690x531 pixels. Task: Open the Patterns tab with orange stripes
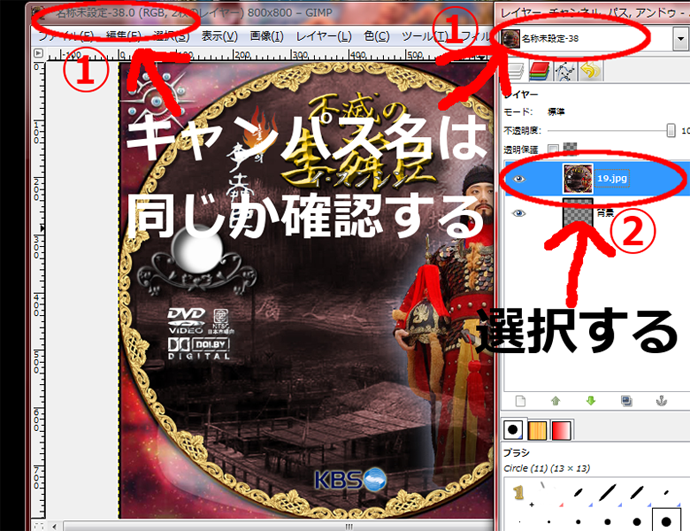537,430
